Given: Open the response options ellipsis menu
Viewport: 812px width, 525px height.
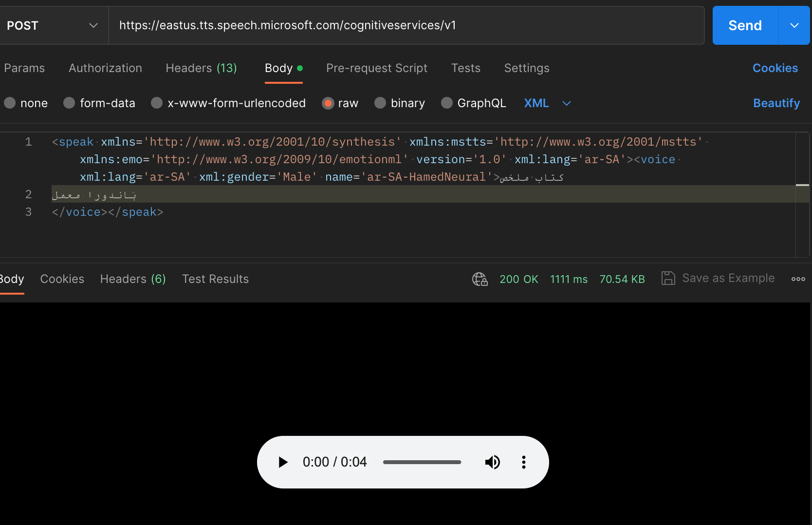Looking at the screenshot, I should (x=798, y=279).
